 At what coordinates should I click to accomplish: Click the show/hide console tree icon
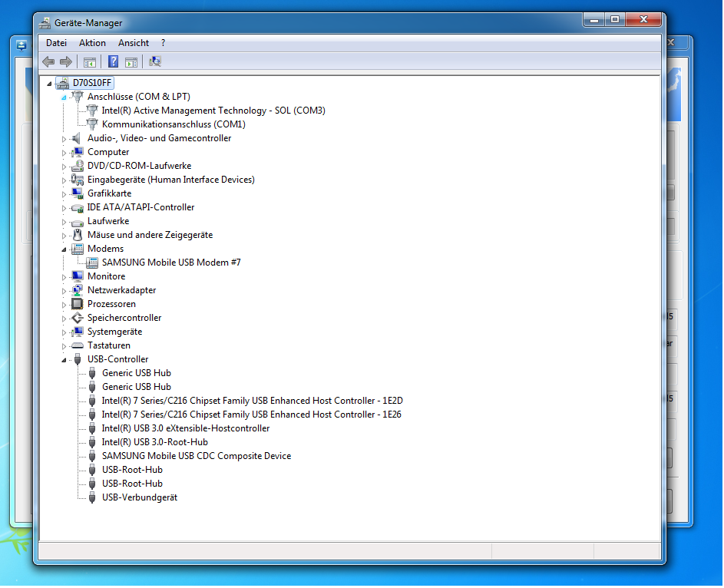(90, 62)
